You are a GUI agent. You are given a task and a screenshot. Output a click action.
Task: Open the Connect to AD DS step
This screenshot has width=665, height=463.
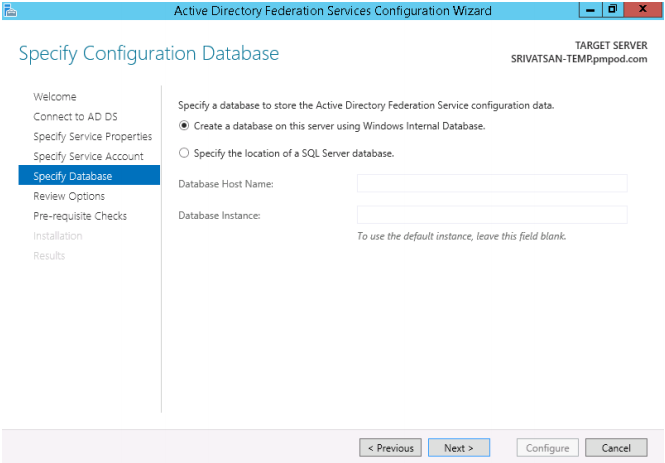click(x=75, y=117)
